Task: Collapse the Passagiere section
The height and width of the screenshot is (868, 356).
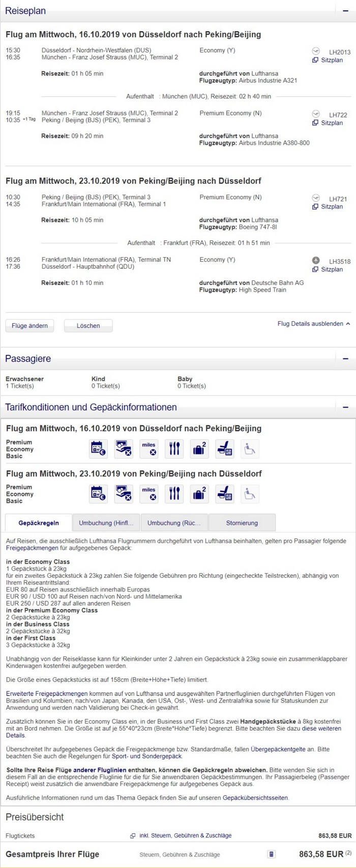Action: (346, 359)
